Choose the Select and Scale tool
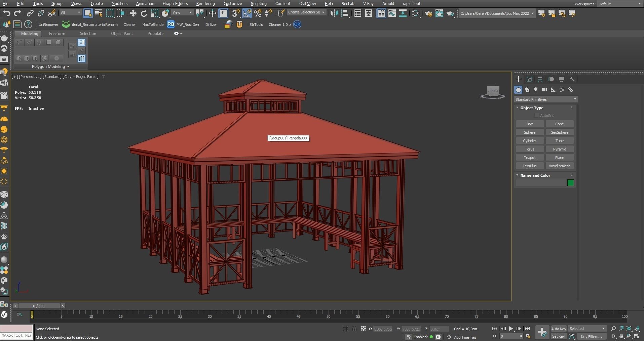Screen dimensions: 644x341 [x=155, y=13]
